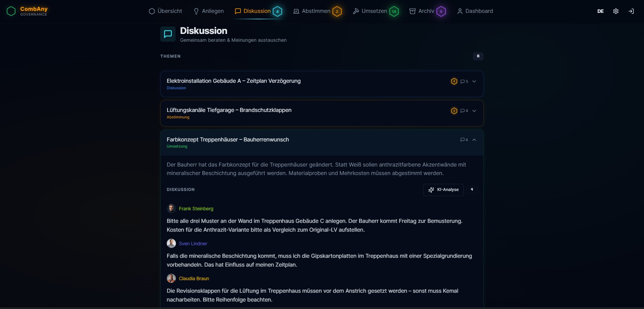The height and width of the screenshot is (309, 644).
Task: Click the Anliegen lightbulb icon
Action: [196, 11]
